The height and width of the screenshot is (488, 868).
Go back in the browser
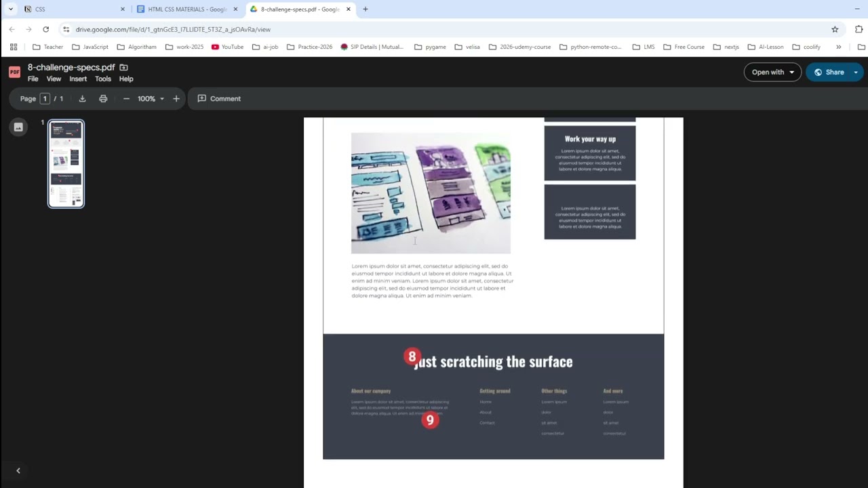pyautogui.click(x=12, y=29)
